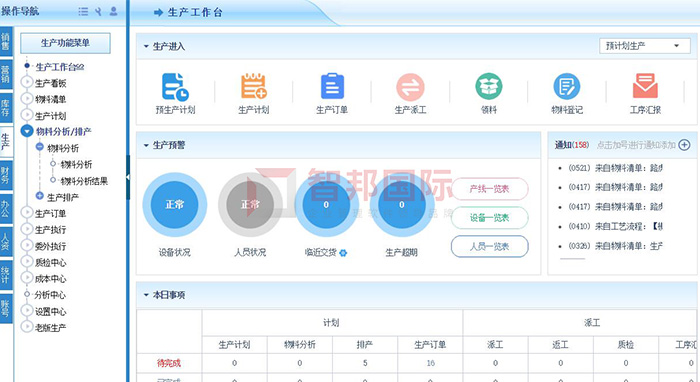Click the 待完成 row label
The image size is (700, 382).
[169, 363]
